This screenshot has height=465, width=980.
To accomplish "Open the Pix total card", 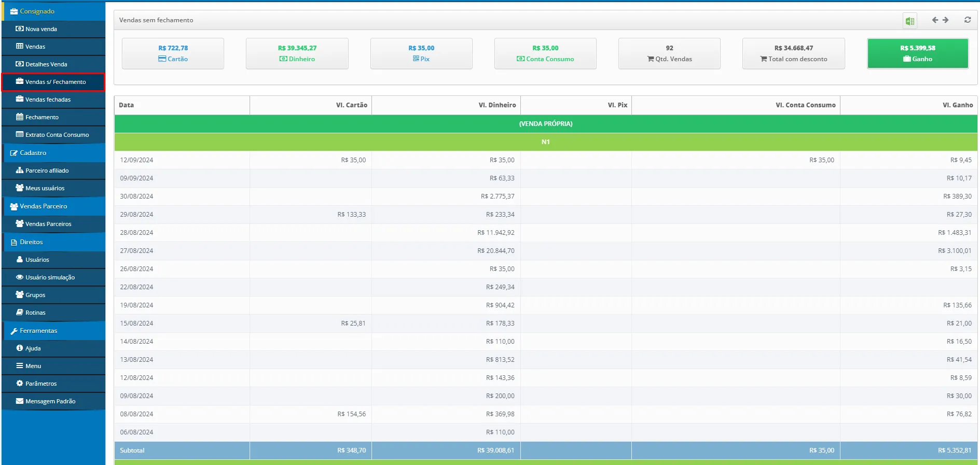I will click(x=421, y=53).
